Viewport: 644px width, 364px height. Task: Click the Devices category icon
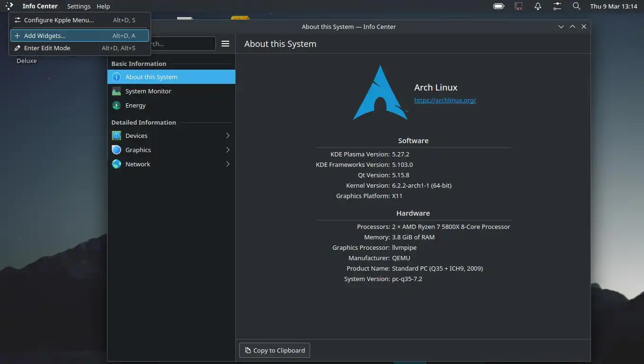click(116, 136)
